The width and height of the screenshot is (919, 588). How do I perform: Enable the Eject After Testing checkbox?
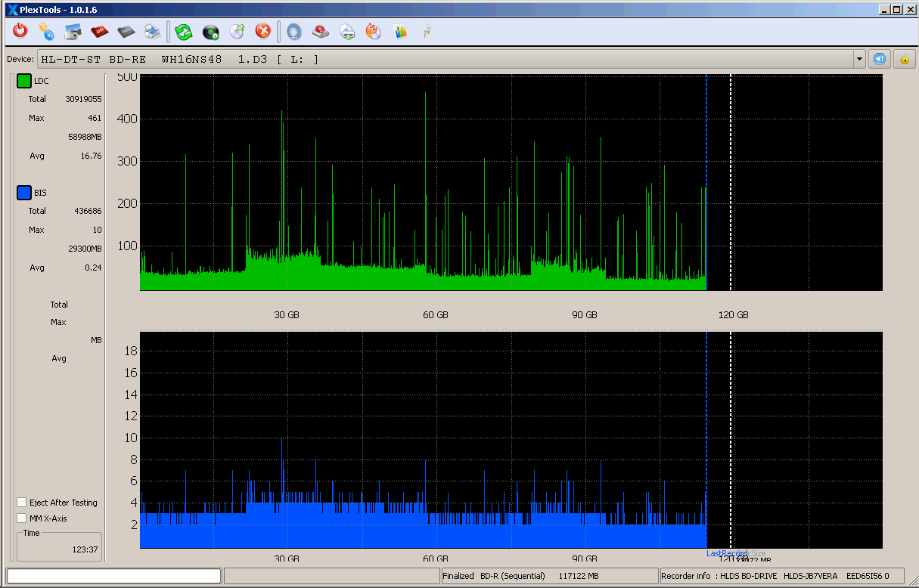(22, 503)
